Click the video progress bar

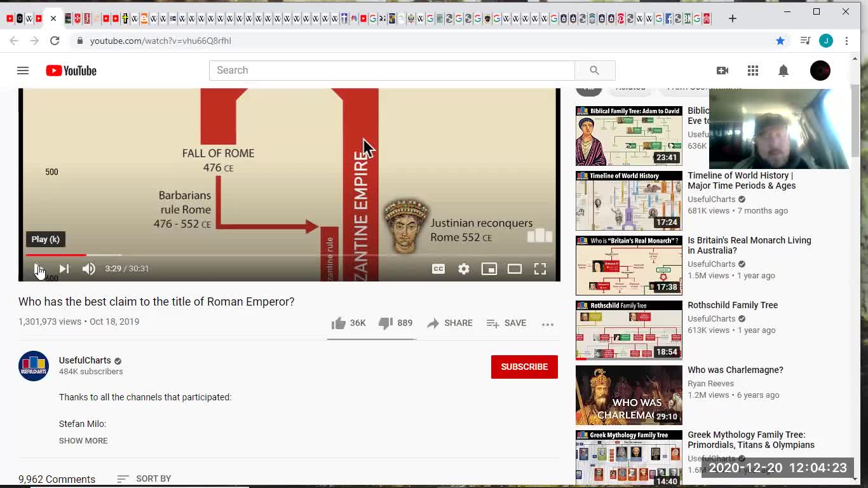[x=289, y=255]
